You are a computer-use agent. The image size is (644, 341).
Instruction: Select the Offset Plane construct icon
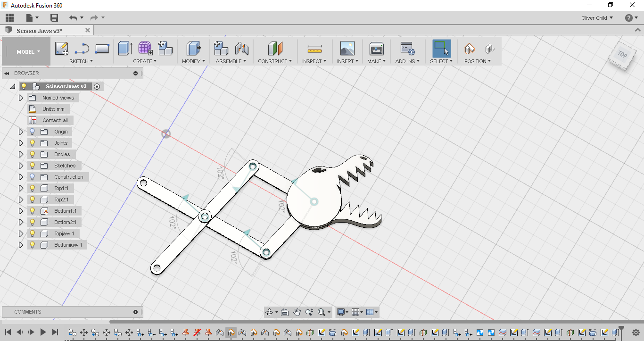click(275, 48)
